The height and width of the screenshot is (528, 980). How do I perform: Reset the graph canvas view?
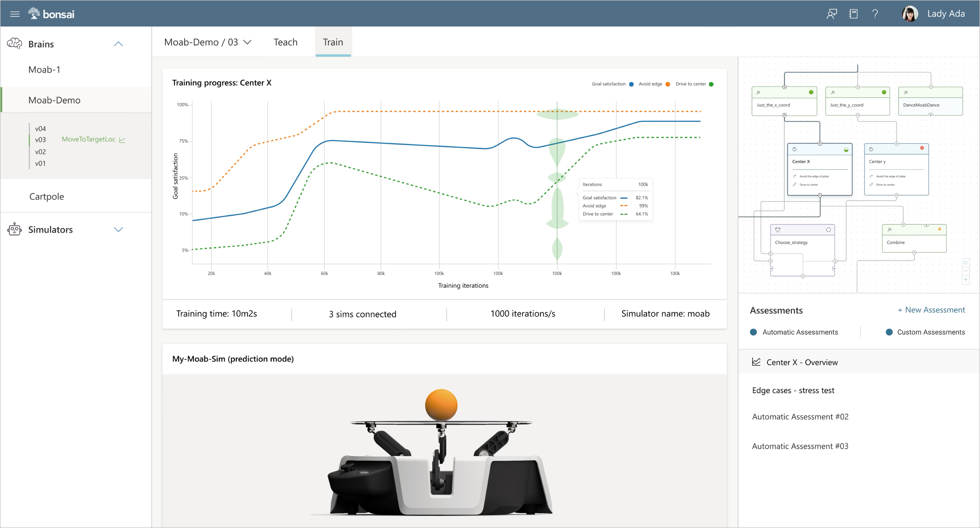pos(965,263)
